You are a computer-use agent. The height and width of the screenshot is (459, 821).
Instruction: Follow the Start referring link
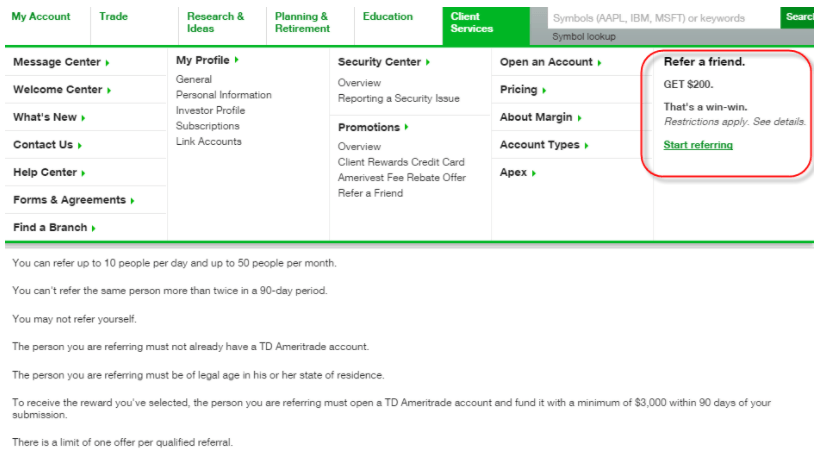click(x=698, y=145)
